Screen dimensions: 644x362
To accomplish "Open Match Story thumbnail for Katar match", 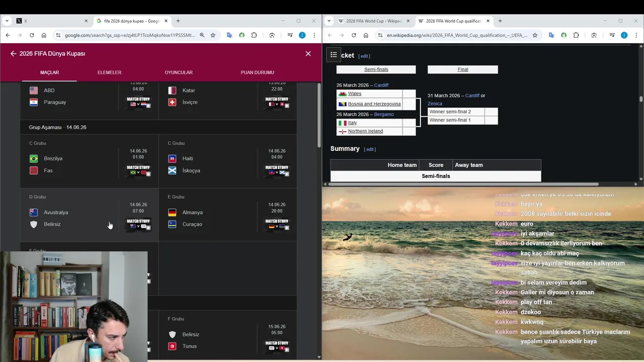I will [x=277, y=103].
